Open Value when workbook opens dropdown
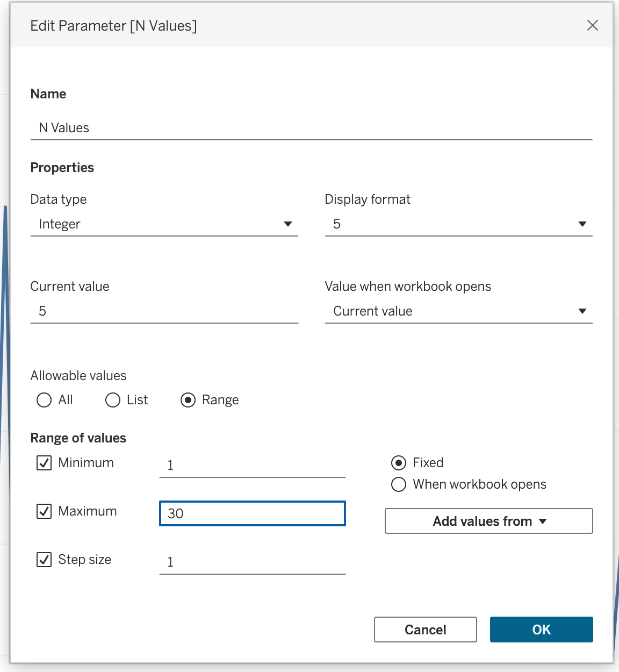The image size is (619, 672). (458, 311)
